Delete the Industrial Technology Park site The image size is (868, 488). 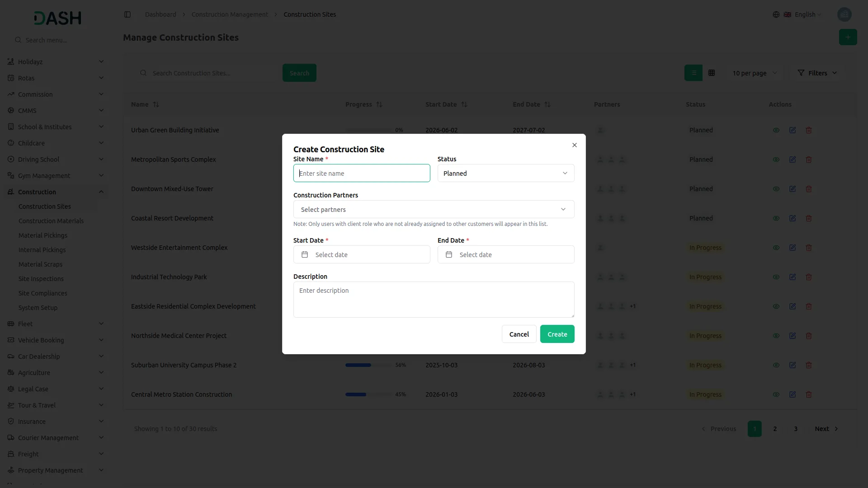tap(809, 277)
